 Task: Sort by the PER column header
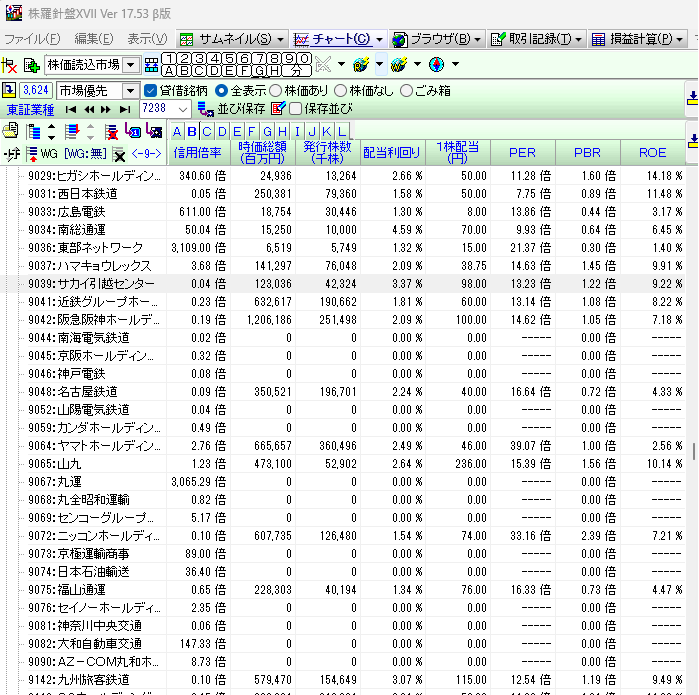click(x=522, y=153)
